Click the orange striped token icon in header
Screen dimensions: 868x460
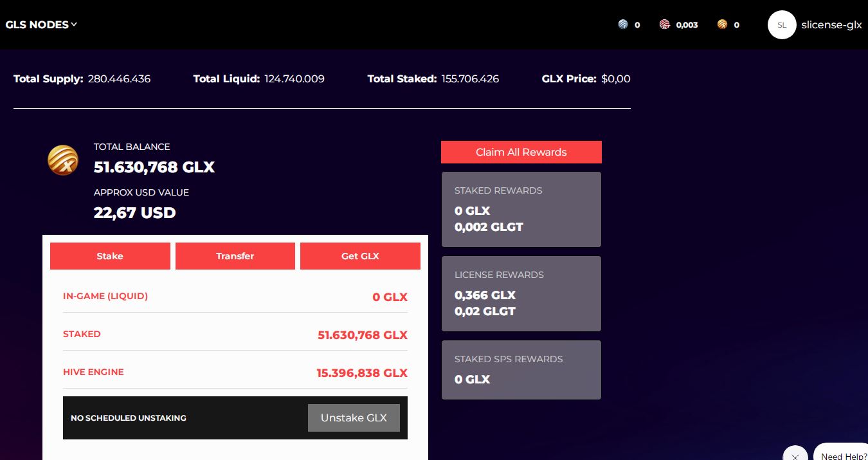pos(722,24)
